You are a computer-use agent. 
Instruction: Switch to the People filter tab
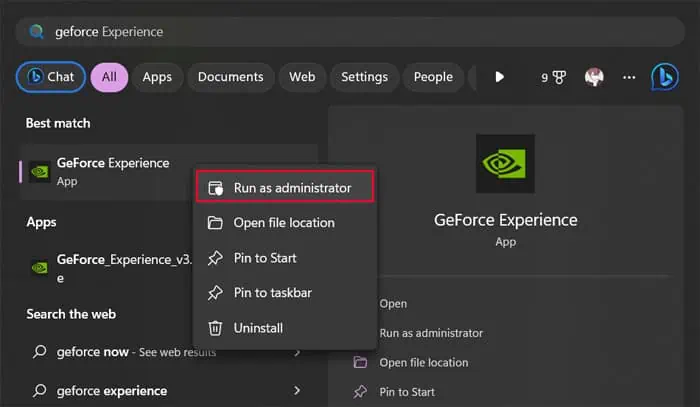click(x=433, y=77)
